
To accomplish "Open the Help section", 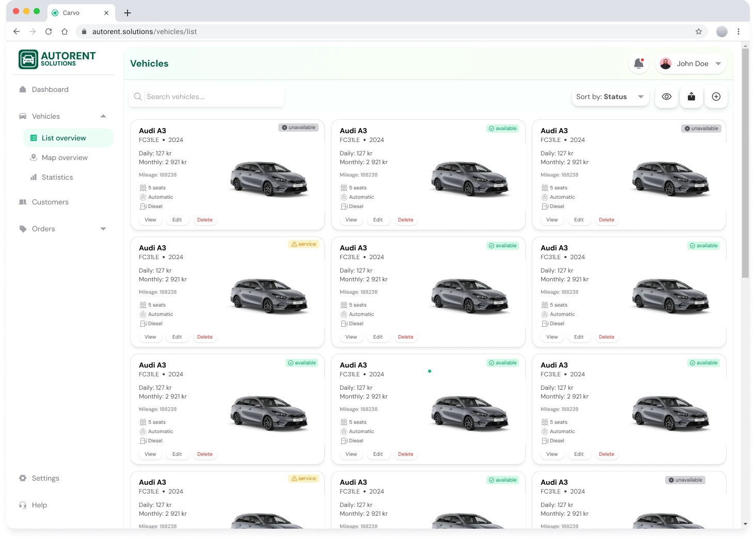I will click(39, 505).
